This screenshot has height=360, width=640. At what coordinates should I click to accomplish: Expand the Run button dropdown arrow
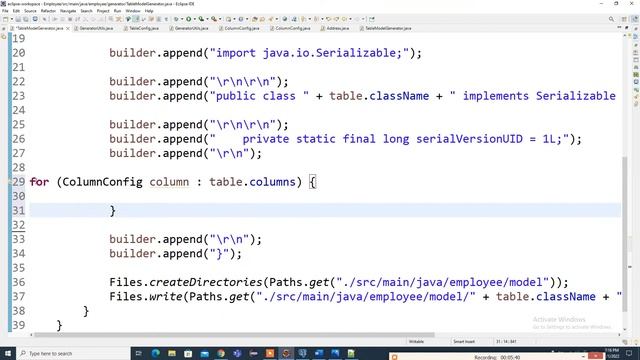click(194, 19)
